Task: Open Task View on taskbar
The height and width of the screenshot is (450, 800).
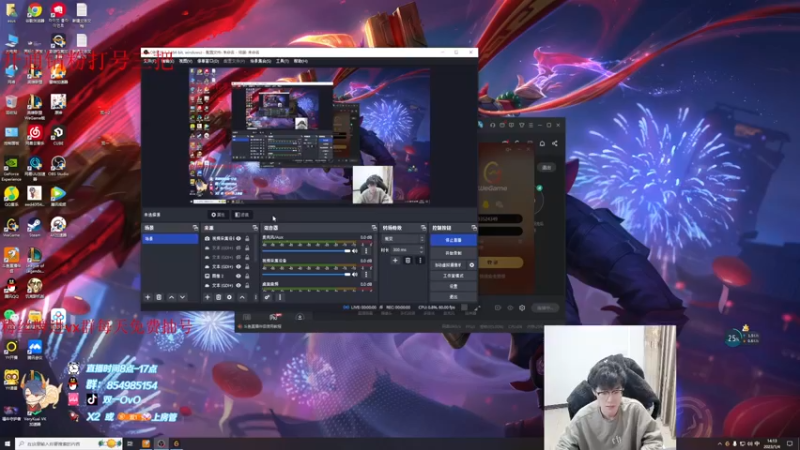Action: 130,444
